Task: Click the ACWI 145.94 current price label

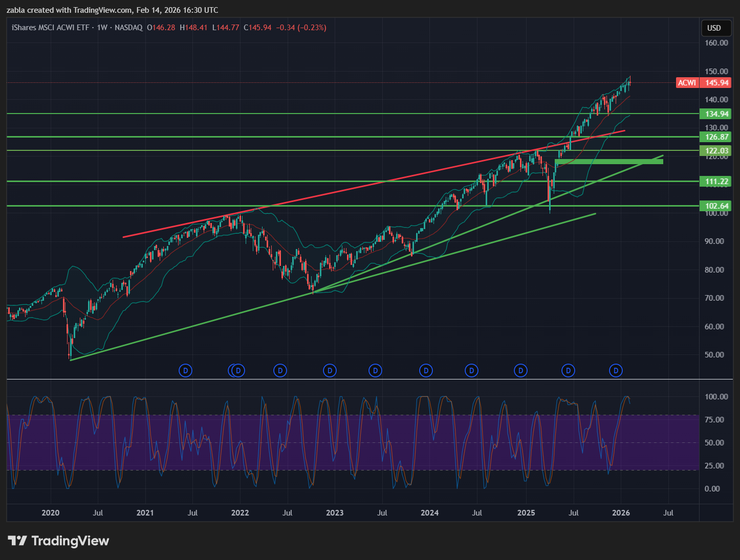Action: [704, 83]
